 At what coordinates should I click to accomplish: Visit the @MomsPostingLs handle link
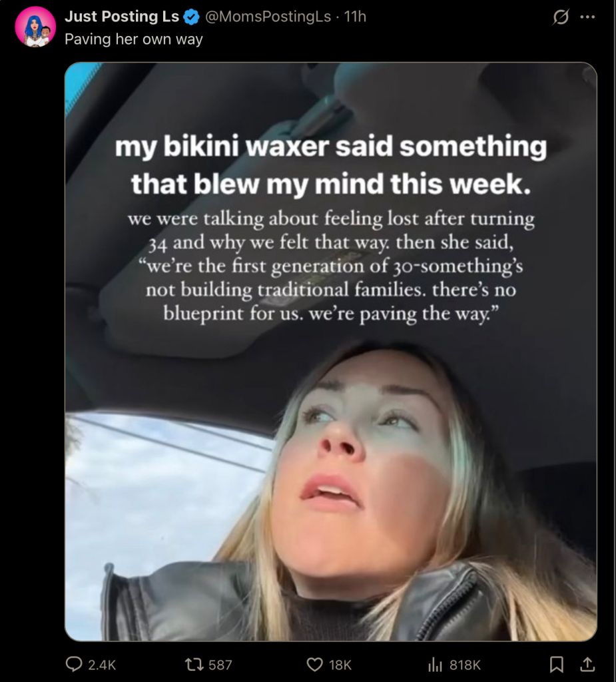coord(268,17)
